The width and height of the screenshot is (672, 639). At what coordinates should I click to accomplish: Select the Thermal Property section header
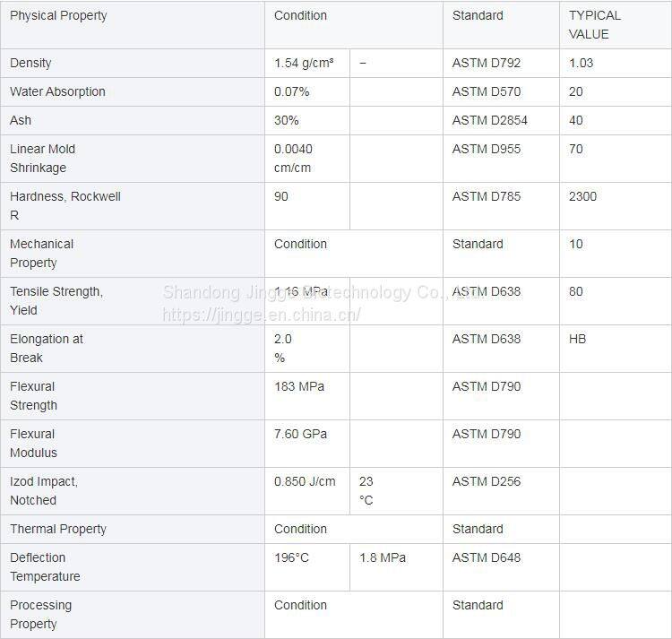[x=58, y=530]
